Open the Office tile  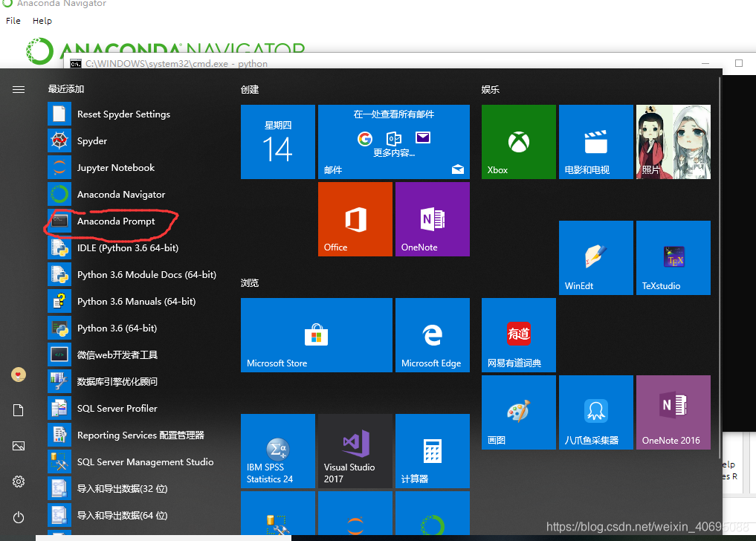pos(355,219)
